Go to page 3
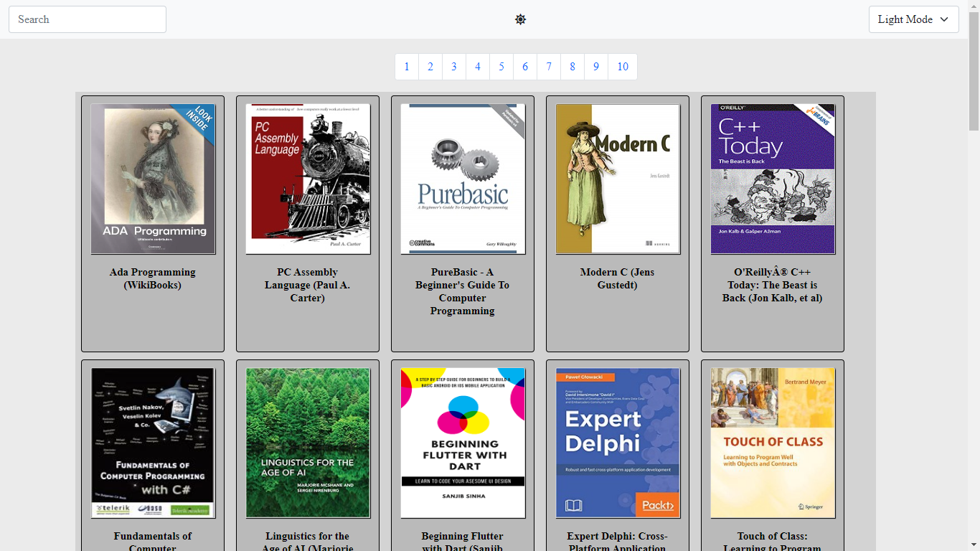The height and width of the screenshot is (551, 980). tap(454, 67)
